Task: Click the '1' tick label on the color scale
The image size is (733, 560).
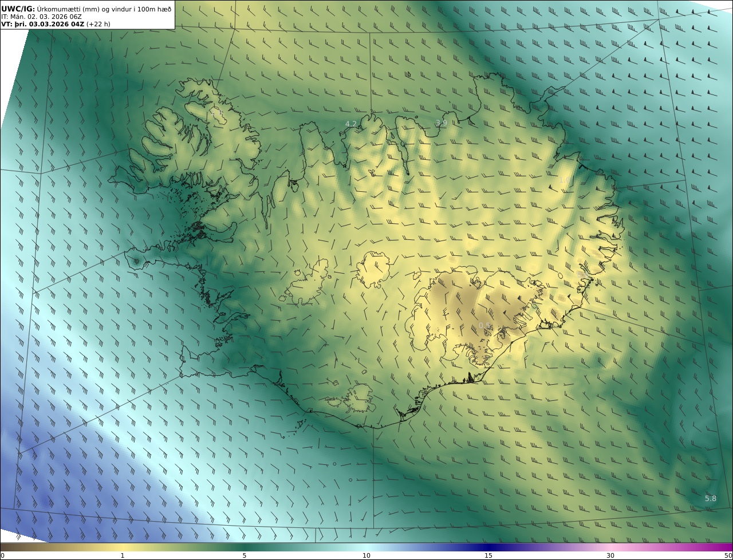Action: pyautogui.click(x=122, y=555)
